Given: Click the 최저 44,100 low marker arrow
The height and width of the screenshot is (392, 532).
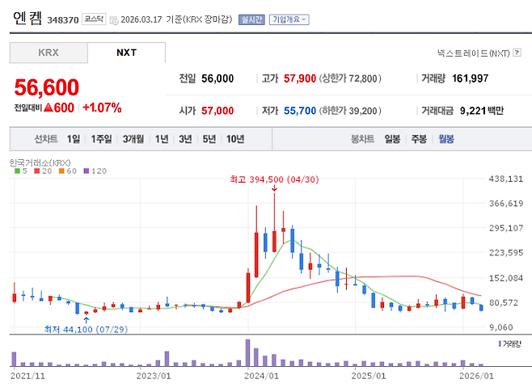Looking at the screenshot, I should (86, 319).
